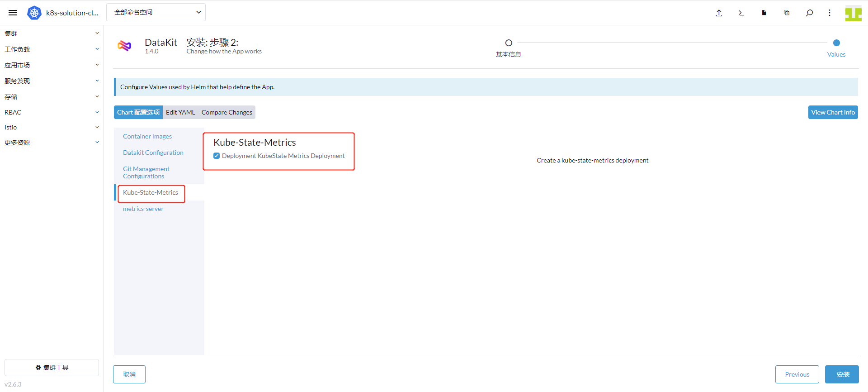This screenshot has height=392, width=868.
Task: Expand the 集群 sidebar section
Action: coord(52,33)
